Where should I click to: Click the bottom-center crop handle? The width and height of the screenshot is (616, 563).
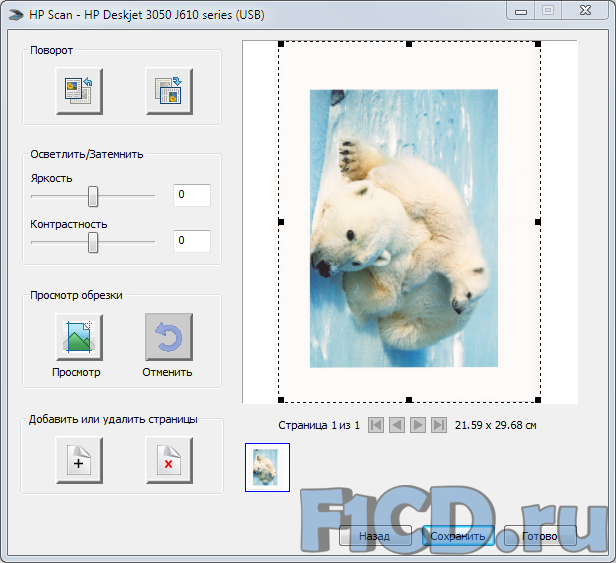pos(409,400)
